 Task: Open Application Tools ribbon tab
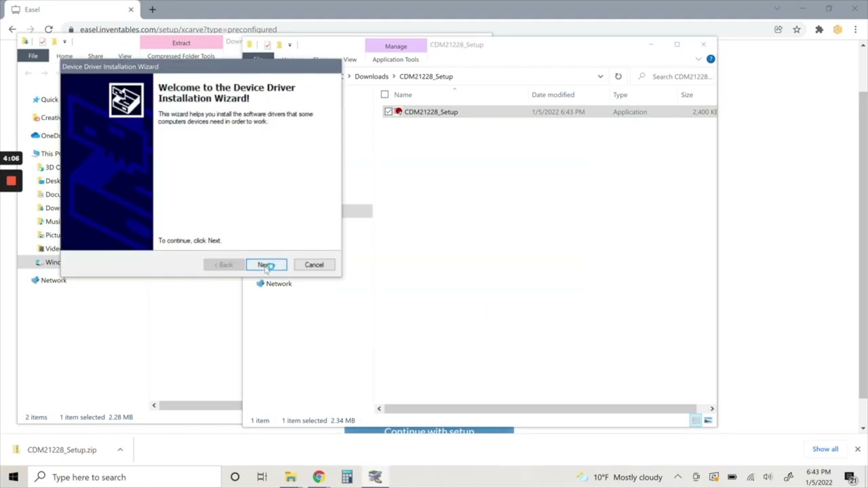tap(395, 60)
